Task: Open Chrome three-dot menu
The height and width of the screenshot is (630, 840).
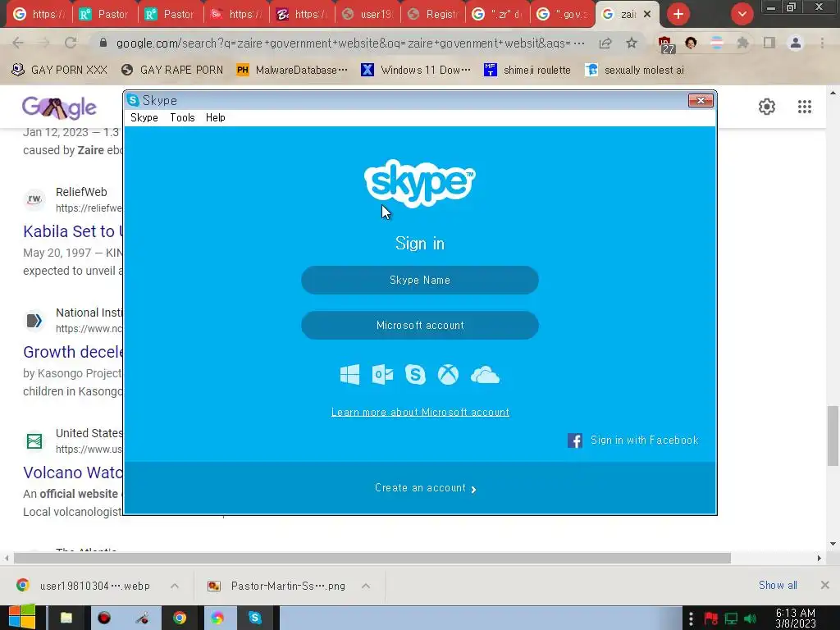Action: pos(822,43)
